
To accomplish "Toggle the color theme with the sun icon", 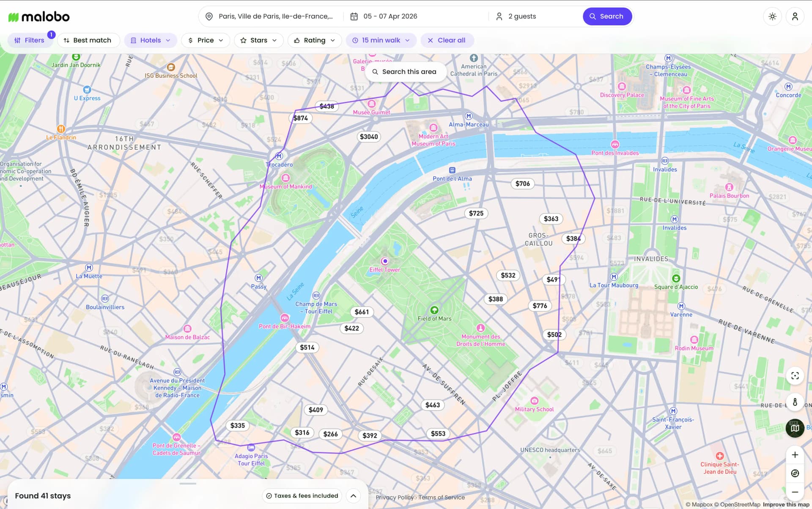I will click(x=772, y=16).
